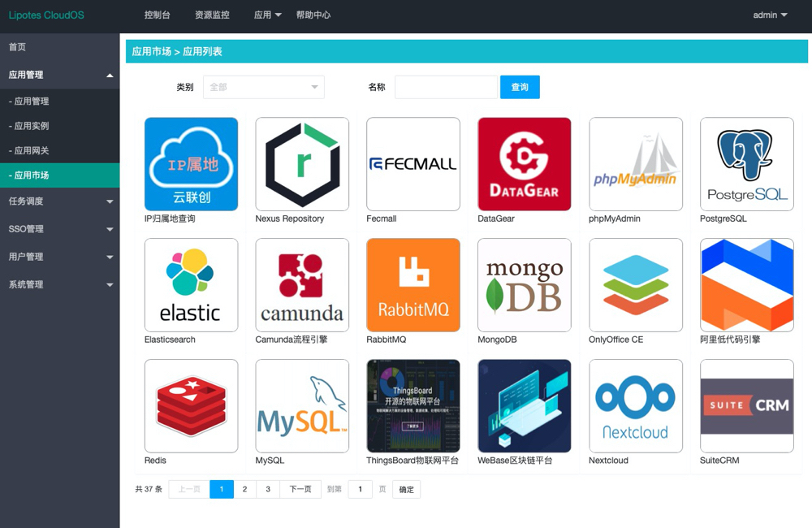Open the Redis app icon
The height and width of the screenshot is (528, 812).
tap(191, 405)
